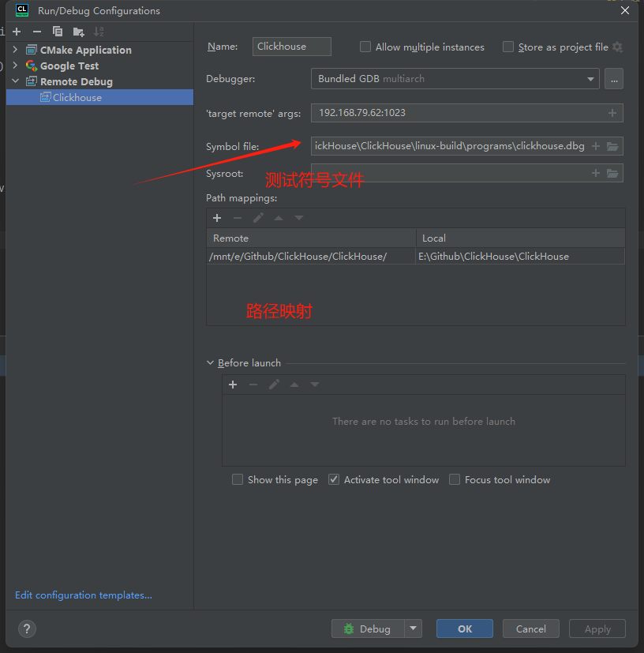Open the Debug button dropdown arrow
This screenshot has width=644, height=653.
[413, 629]
